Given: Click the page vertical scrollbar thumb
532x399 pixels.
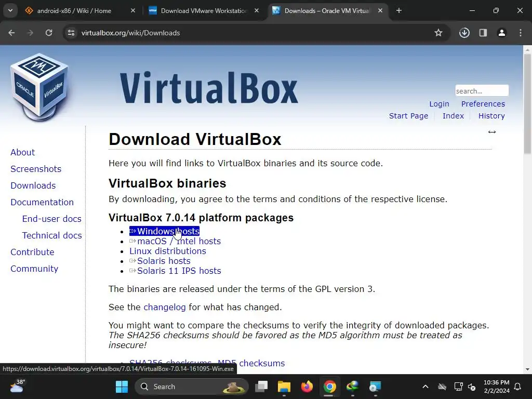Looking at the screenshot, I should (x=527, y=103).
